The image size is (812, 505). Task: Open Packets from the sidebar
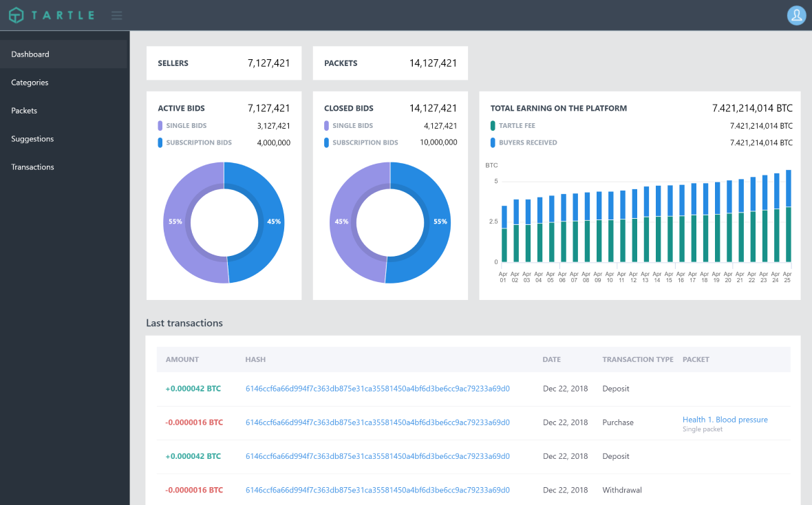click(x=23, y=110)
